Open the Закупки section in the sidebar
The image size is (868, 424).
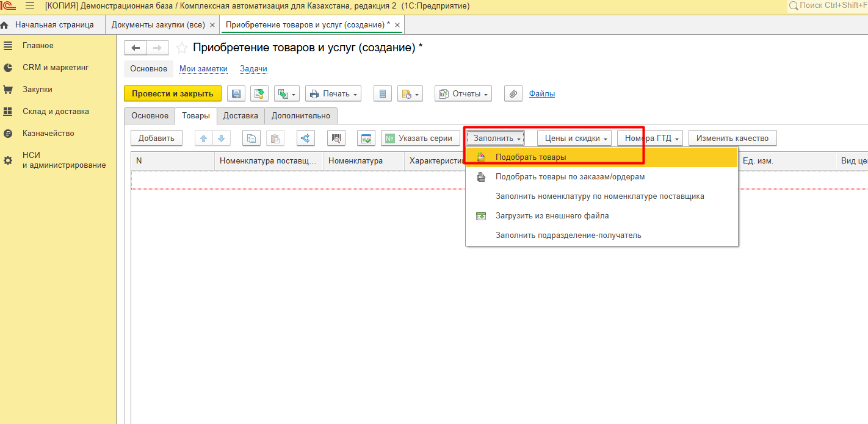click(x=37, y=90)
